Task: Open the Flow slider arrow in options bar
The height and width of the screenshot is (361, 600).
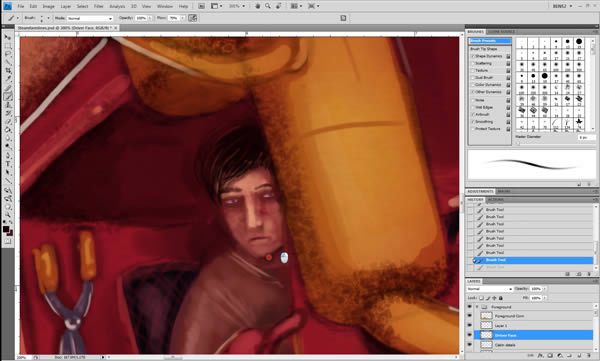Action: (x=183, y=18)
